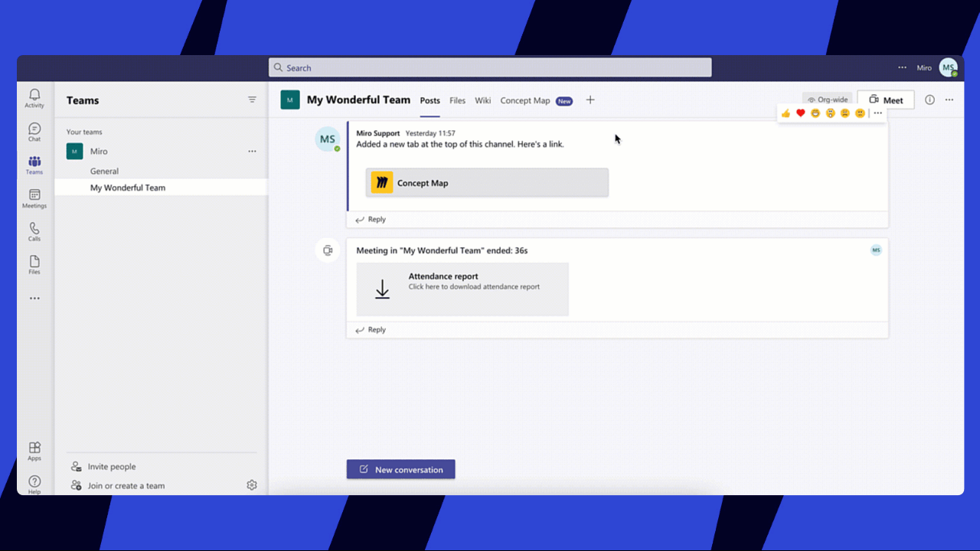Select the General channel
The width and height of the screenshot is (980, 551).
pos(104,171)
